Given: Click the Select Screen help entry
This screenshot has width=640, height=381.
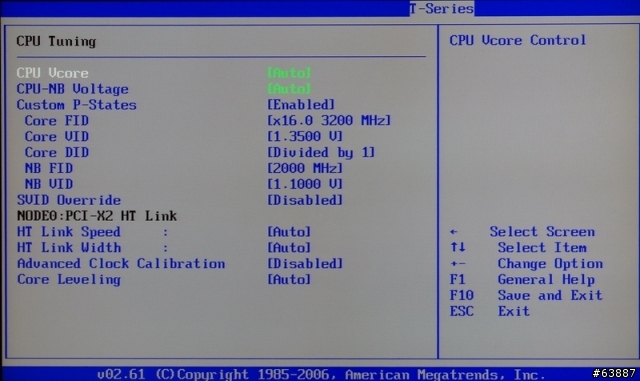Looking at the screenshot, I should [542, 232].
